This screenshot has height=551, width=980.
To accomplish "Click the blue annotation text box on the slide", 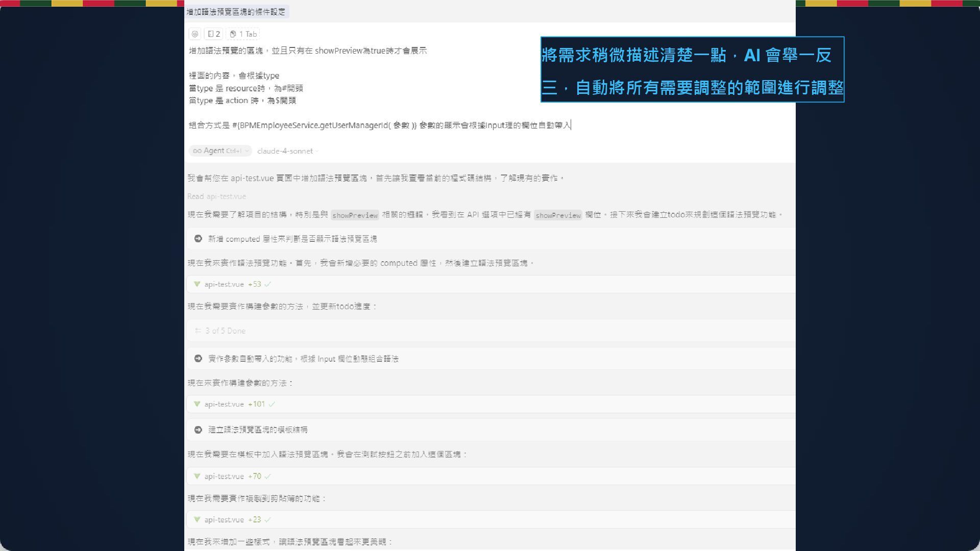I will point(692,70).
